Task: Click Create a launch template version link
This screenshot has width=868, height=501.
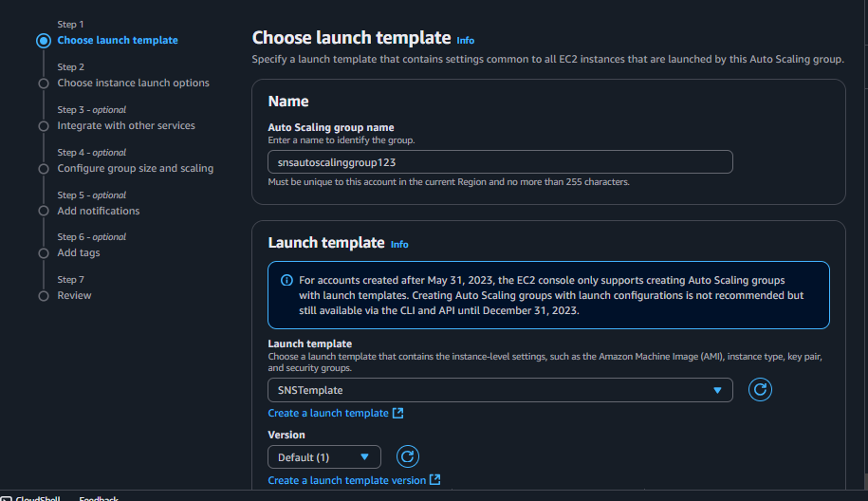Action: [x=347, y=480]
